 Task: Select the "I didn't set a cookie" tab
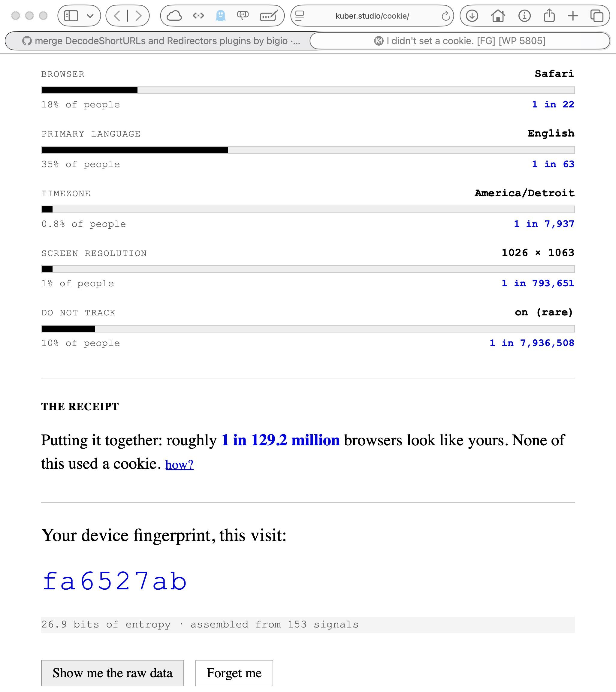(460, 41)
